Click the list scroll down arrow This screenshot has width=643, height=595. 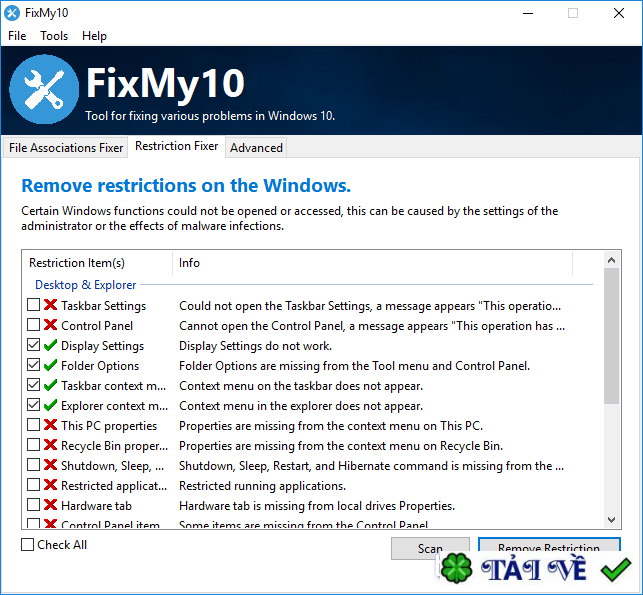click(x=611, y=520)
